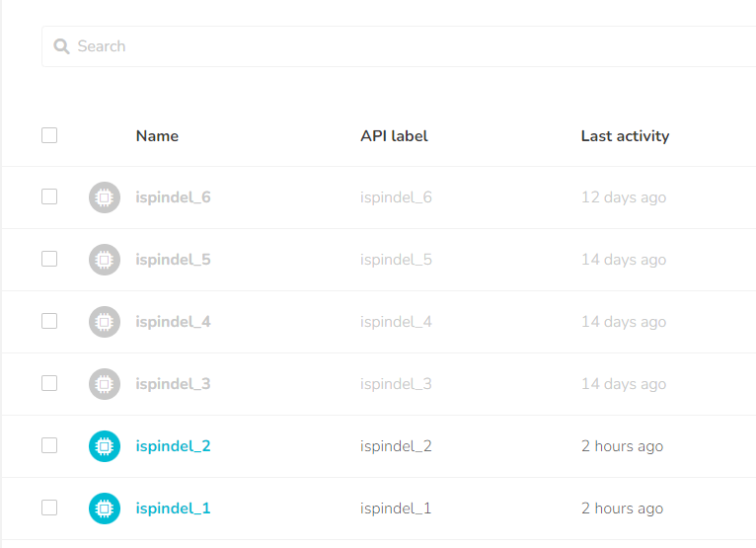
Task: Click the ispindel_6 gray device icon
Action: click(105, 197)
